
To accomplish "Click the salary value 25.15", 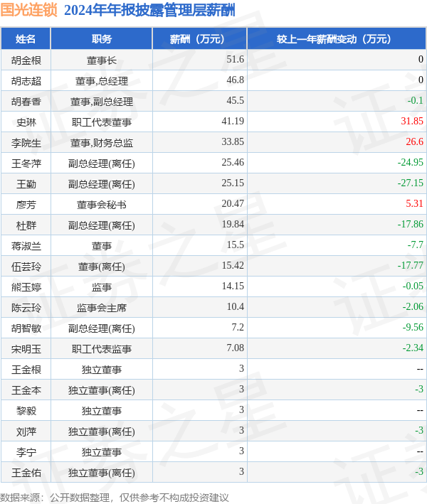I will click(233, 183).
